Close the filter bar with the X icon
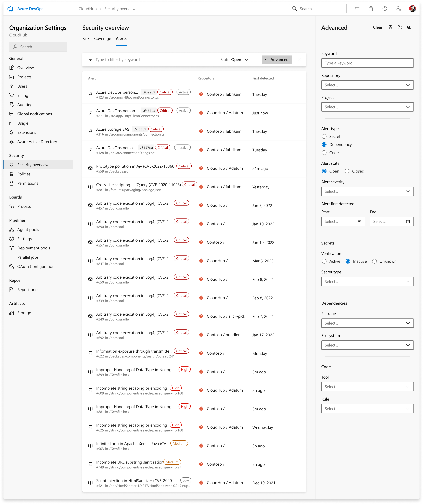This screenshot has height=504, width=423. 299,60
